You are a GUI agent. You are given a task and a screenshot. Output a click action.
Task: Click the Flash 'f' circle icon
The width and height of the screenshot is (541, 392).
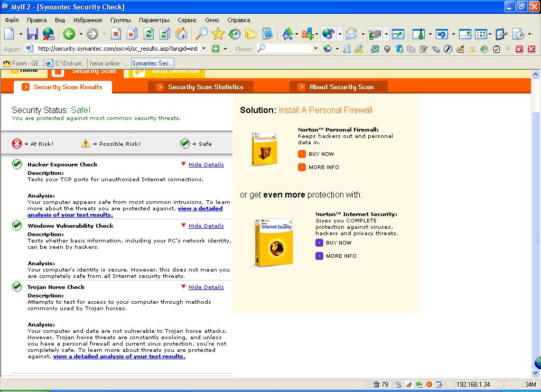pyautogui.click(x=448, y=49)
